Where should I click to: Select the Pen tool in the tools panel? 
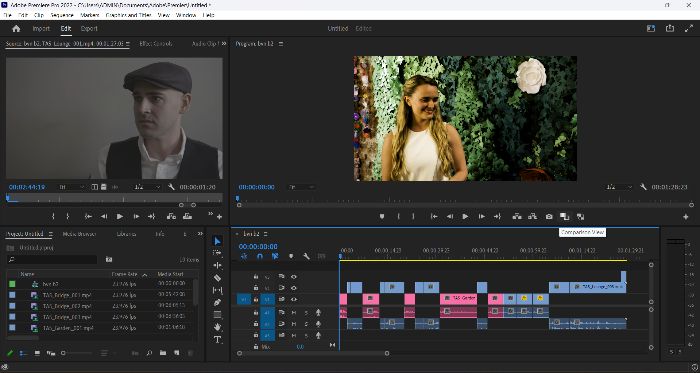click(217, 303)
